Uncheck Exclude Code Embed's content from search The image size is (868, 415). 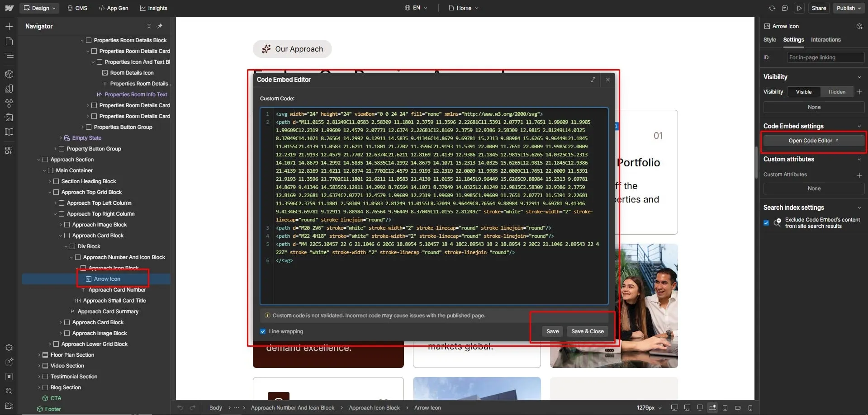point(766,223)
